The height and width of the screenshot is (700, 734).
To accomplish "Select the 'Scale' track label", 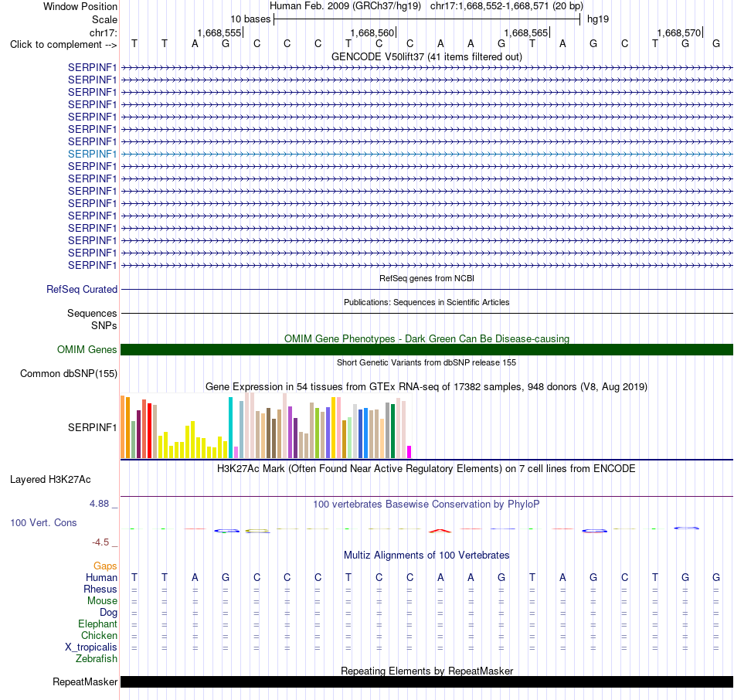I will [x=104, y=19].
